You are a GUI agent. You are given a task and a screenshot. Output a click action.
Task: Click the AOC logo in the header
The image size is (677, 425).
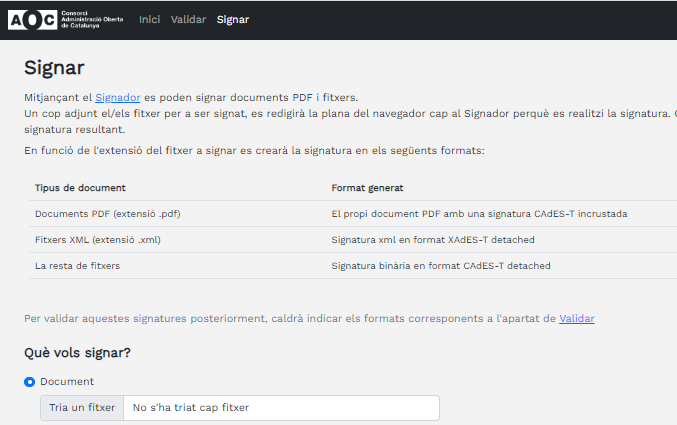coord(66,20)
